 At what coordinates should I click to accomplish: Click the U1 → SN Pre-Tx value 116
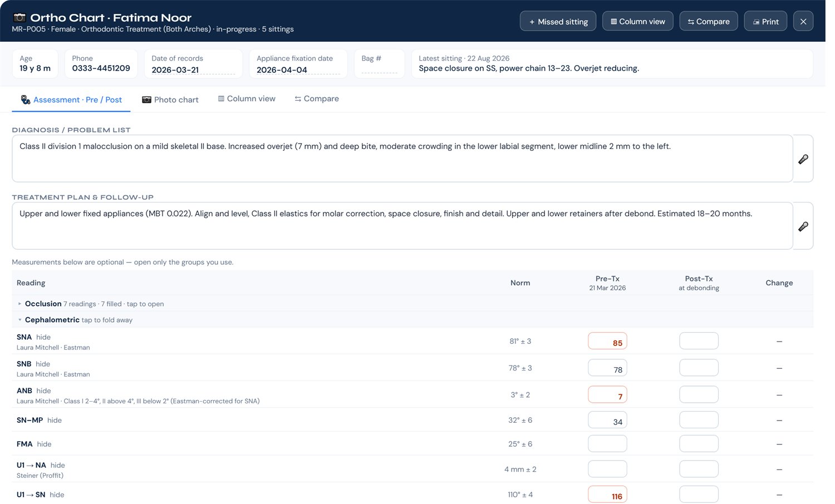pyautogui.click(x=607, y=495)
